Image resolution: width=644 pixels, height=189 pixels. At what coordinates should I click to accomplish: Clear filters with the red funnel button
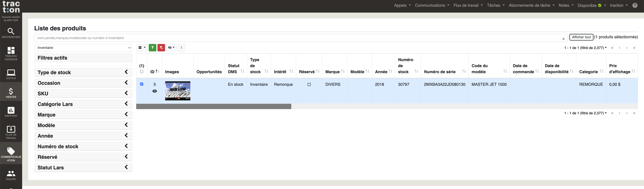[161, 48]
